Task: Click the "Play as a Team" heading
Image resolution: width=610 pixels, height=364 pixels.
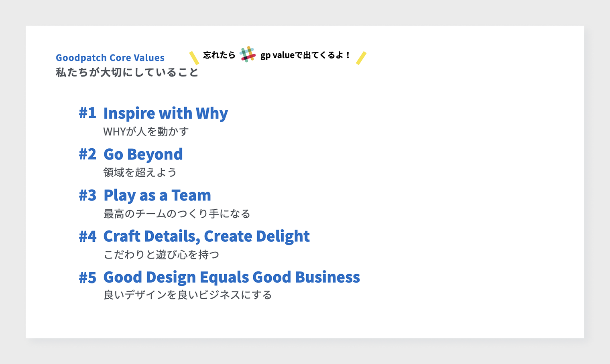Action: (157, 195)
